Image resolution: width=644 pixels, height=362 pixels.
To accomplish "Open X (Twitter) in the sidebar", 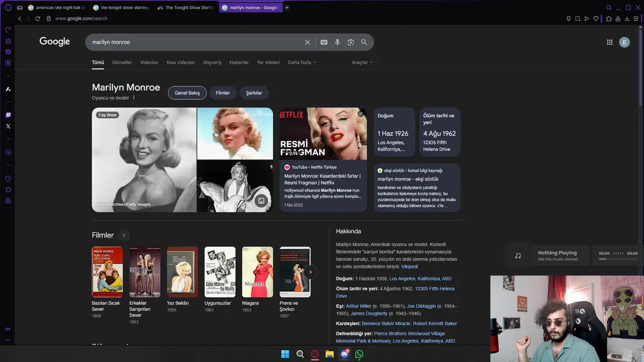I will pyautogui.click(x=8, y=126).
